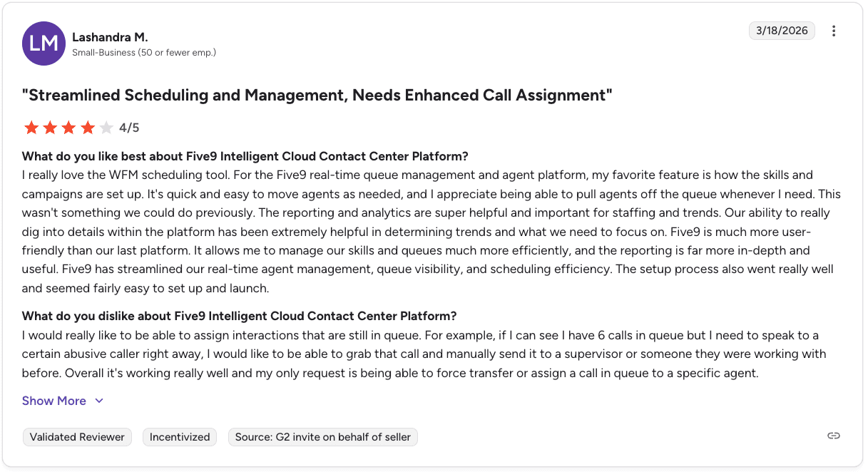Click the empty fifth gray star

(x=106, y=128)
